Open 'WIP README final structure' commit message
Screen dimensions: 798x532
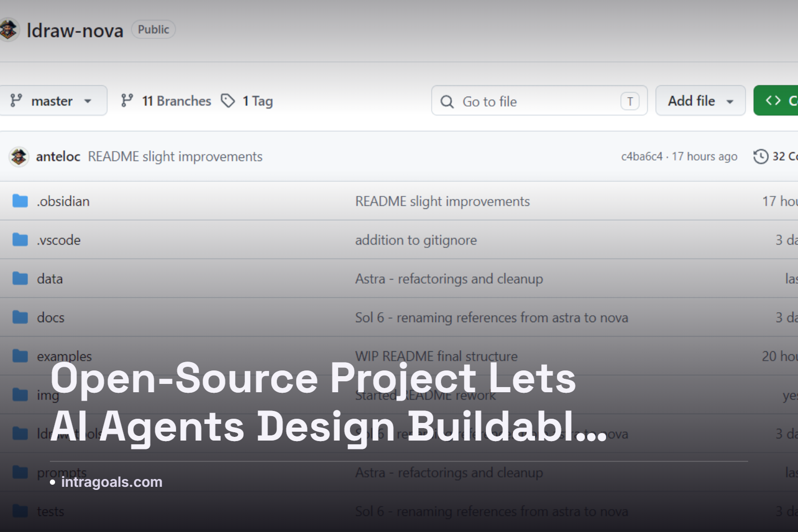pos(436,356)
